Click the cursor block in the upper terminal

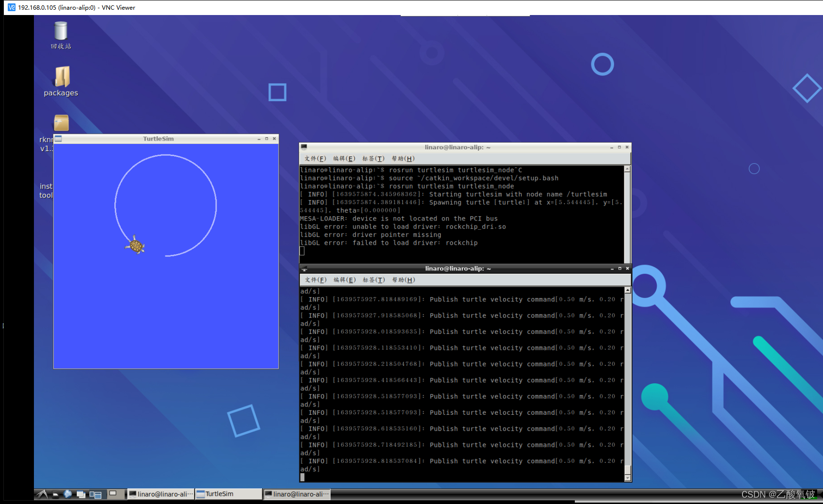[x=302, y=251]
